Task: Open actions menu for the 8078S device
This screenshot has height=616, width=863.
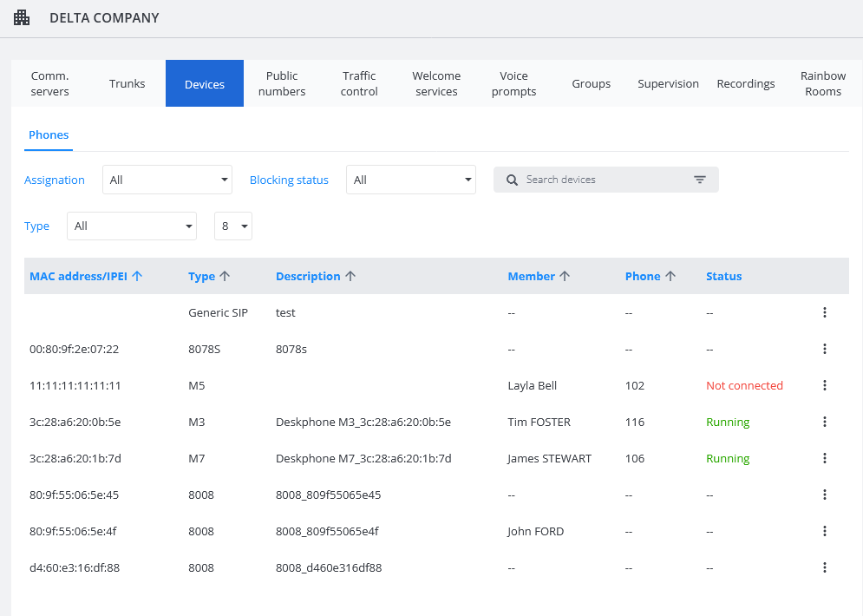Action: [824, 349]
